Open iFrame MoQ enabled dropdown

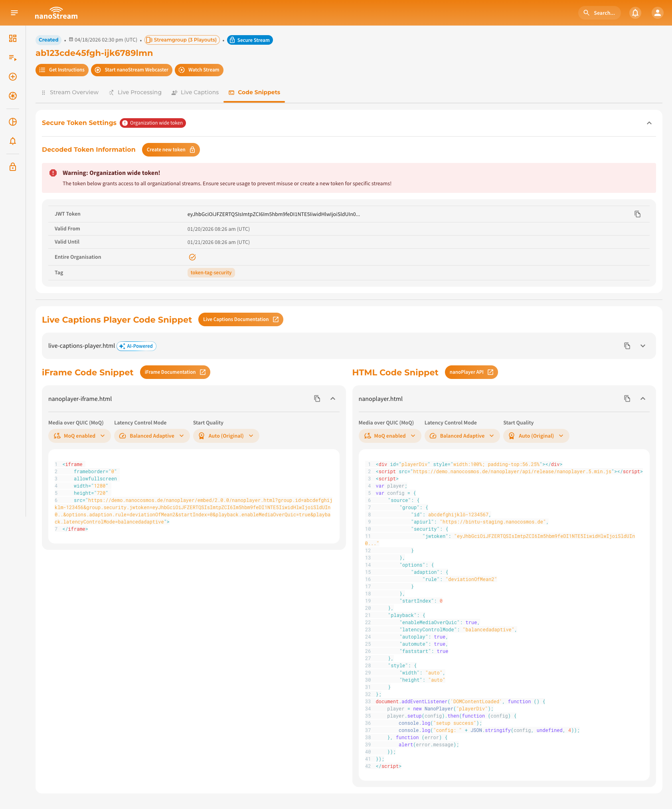pyautogui.click(x=79, y=436)
